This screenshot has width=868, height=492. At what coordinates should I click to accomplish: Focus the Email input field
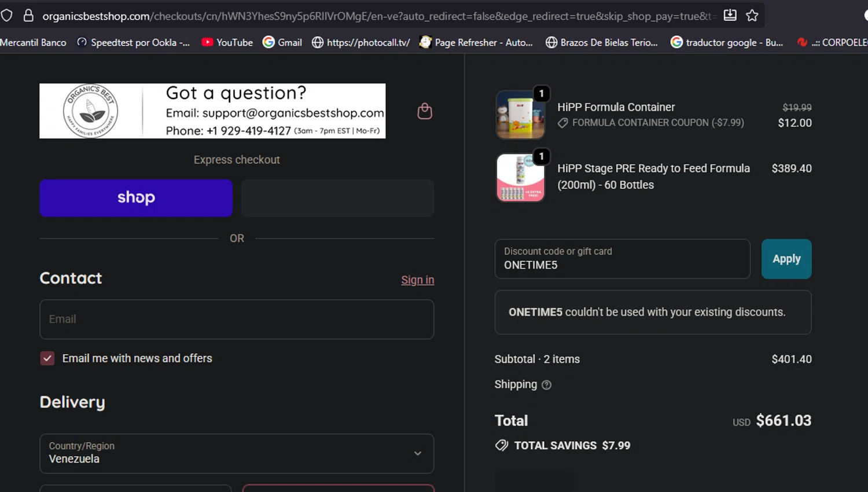(x=237, y=319)
